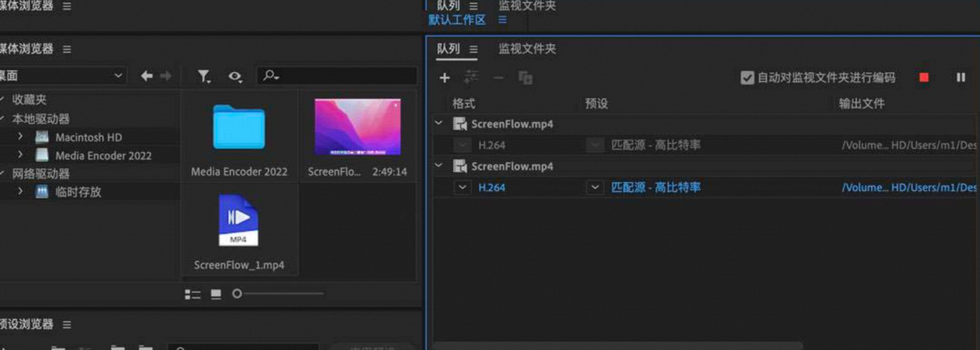Collapse the second ScreenFlow.mp4 queue item
Image resolution: width=980 pixels, height=350 pixels.
(x=439, y=166)
